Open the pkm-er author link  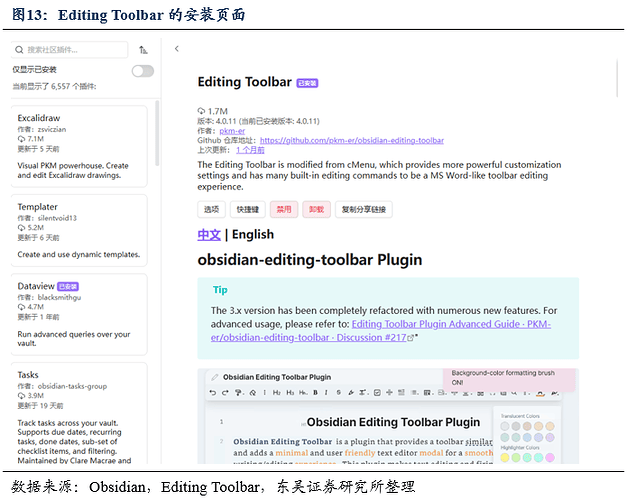[x=232, y=131]
